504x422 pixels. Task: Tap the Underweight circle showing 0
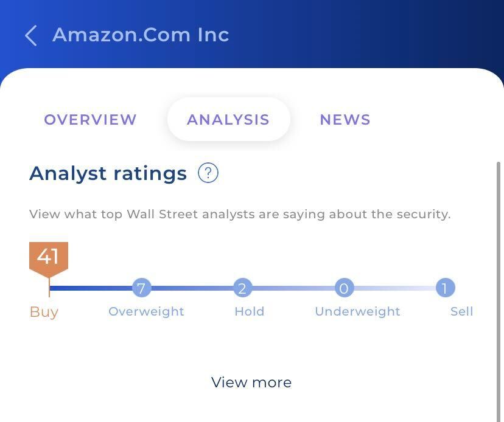[x=344, y=288]
